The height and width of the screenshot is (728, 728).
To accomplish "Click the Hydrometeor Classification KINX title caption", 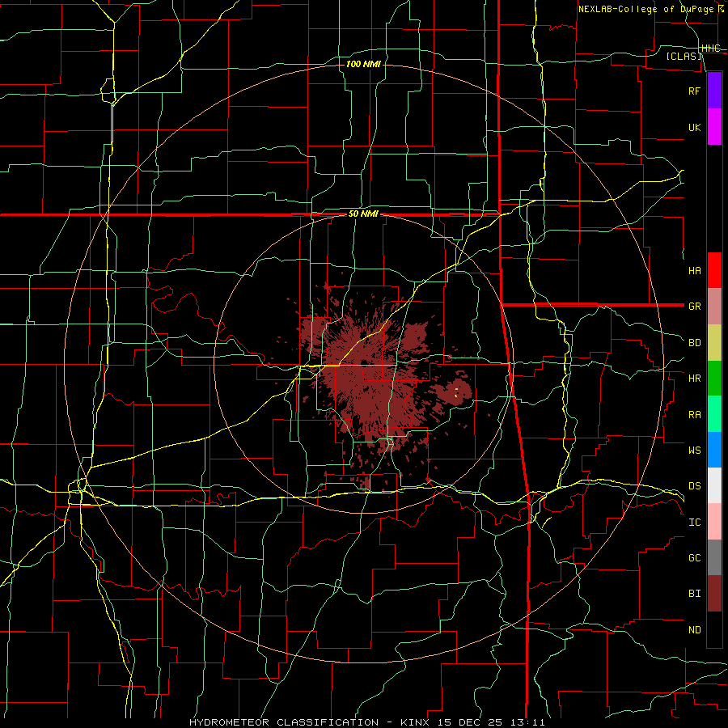I will coord(366,722).
